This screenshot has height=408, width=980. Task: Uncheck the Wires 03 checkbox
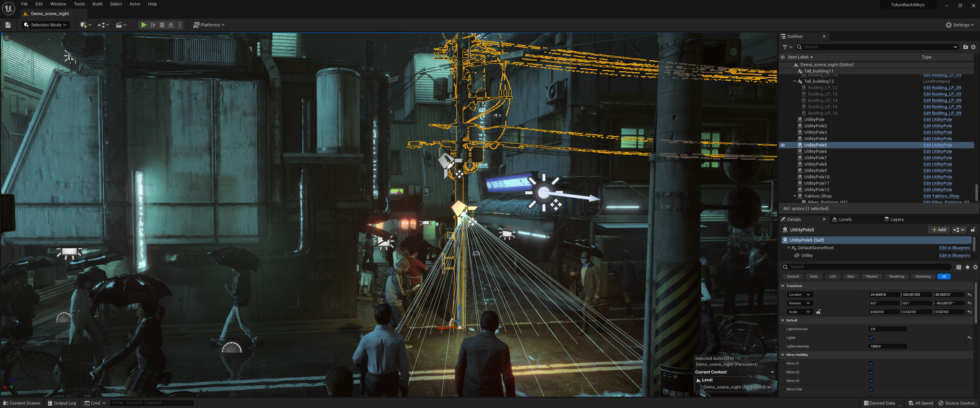(x=871, y=381)
